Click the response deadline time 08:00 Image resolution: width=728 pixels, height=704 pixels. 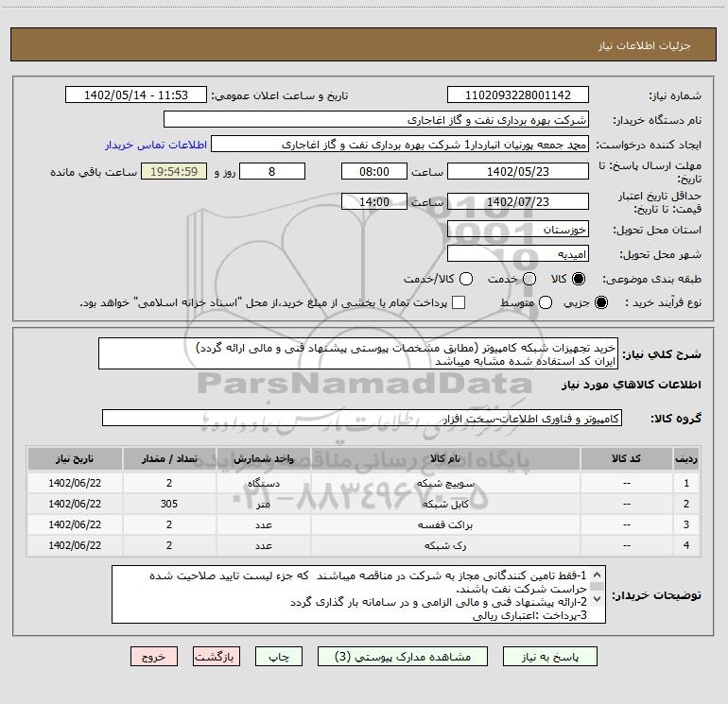click(374, 171)
